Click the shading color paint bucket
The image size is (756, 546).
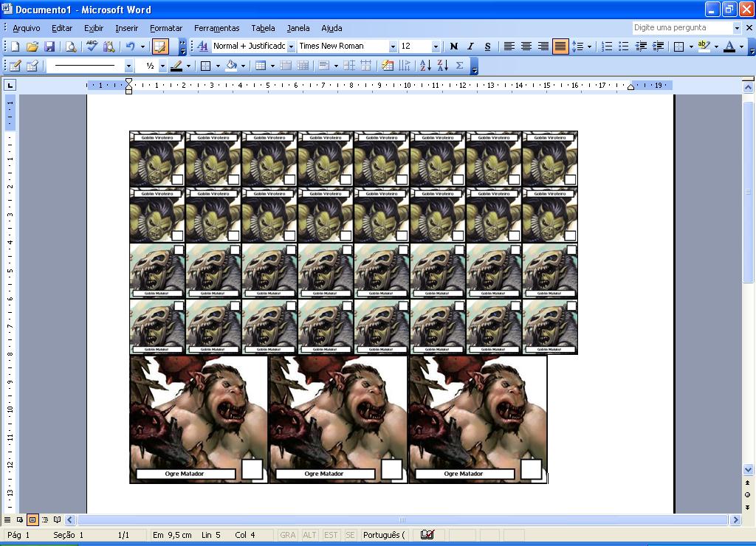tap(231, 66)
